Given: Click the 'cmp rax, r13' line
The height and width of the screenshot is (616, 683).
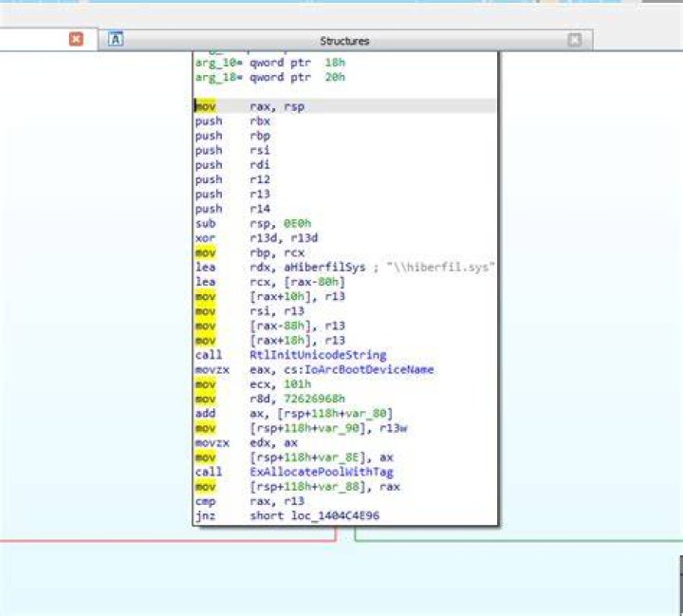Looking at the screenshot, I should [249, 501].
